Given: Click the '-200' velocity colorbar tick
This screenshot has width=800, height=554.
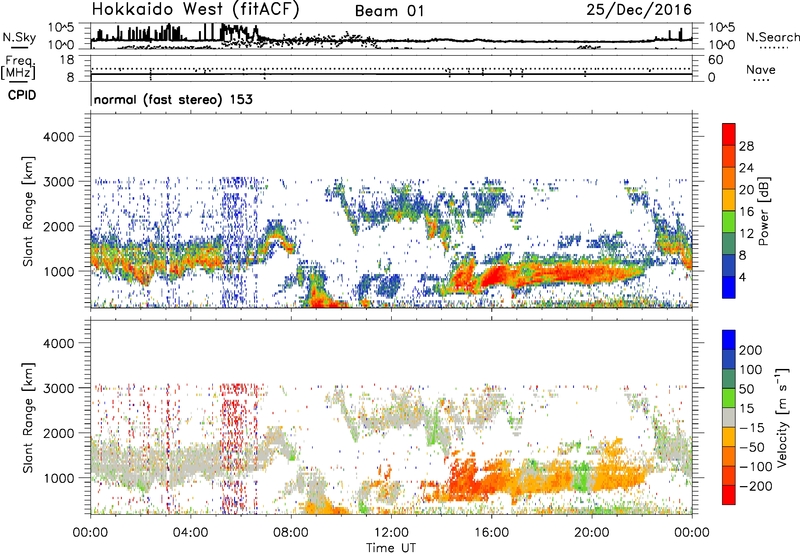Looking at the screenshot, I should click(x=756, y=486).
